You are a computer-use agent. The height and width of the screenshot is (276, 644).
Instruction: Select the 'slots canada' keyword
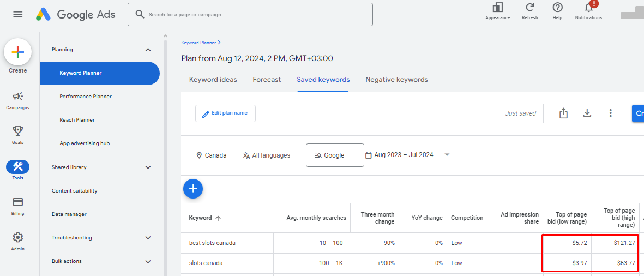click(x=206, y=263)
